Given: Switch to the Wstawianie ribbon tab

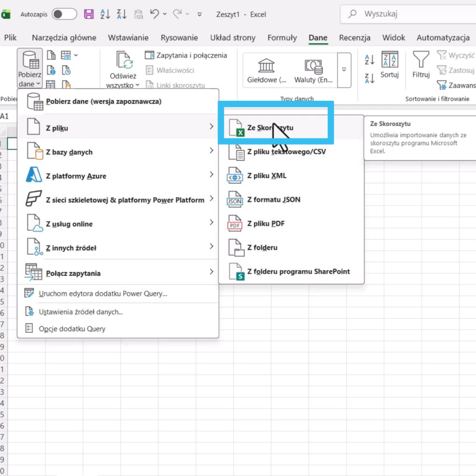Looking at the screenshot, I should (128, 38).
